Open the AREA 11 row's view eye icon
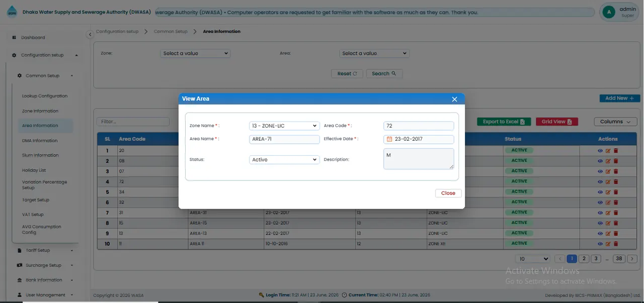Screen dimensions: 644x303 pos(600,244)
